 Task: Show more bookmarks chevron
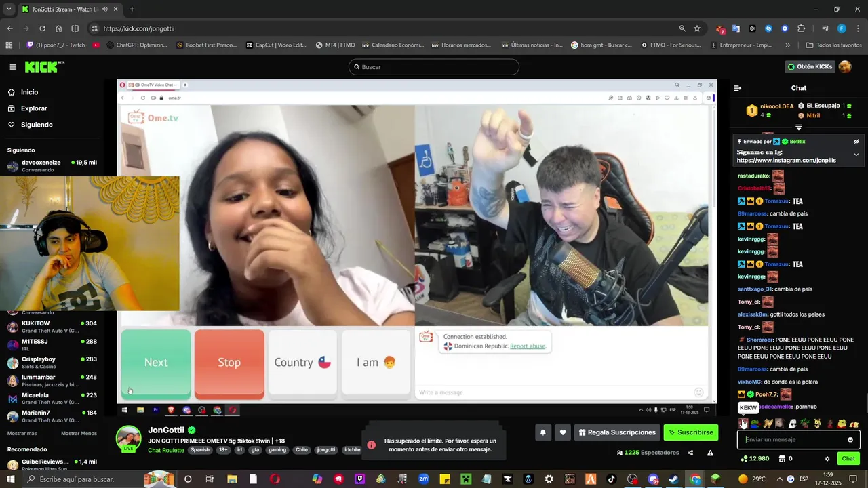tap(788, 45)
